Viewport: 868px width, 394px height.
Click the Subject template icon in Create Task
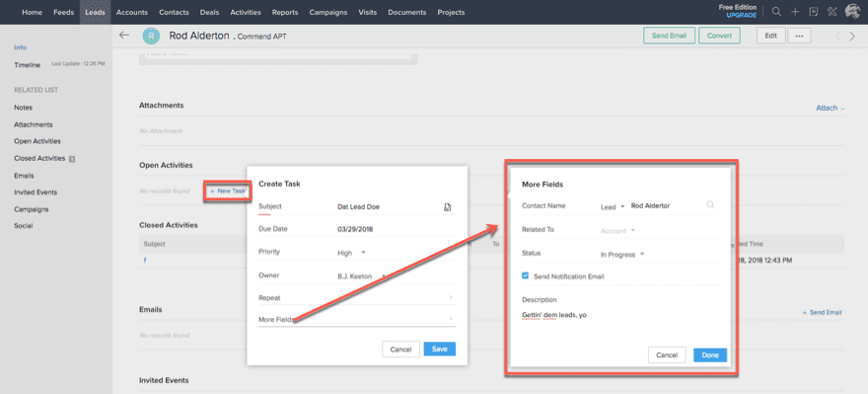[x=447, y=206]
